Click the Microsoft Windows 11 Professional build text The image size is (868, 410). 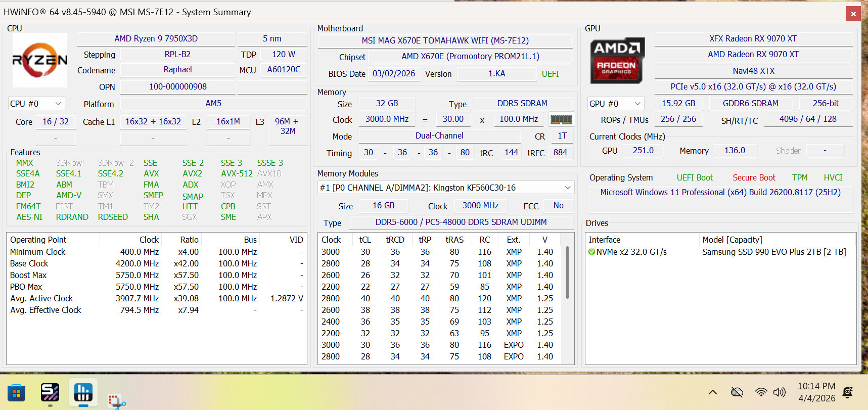720,193
